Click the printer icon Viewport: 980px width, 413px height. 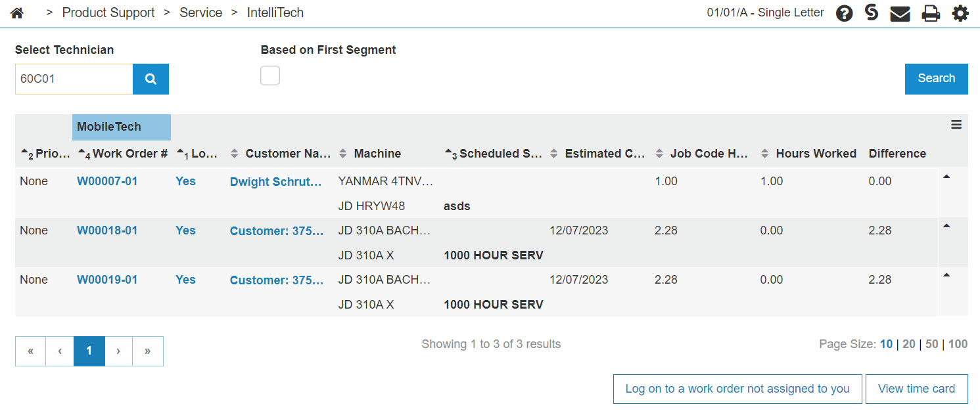930,13
